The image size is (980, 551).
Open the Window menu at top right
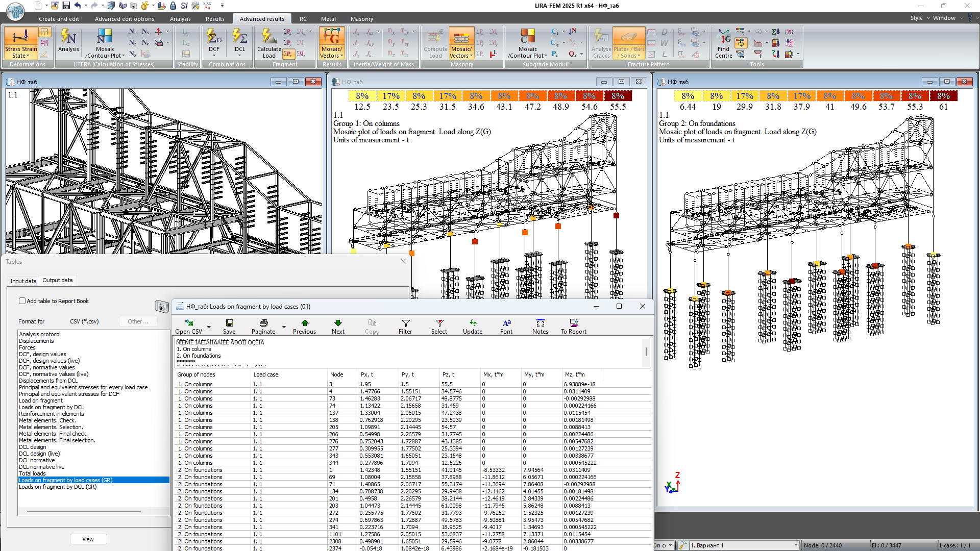click(x=944, y=18)
